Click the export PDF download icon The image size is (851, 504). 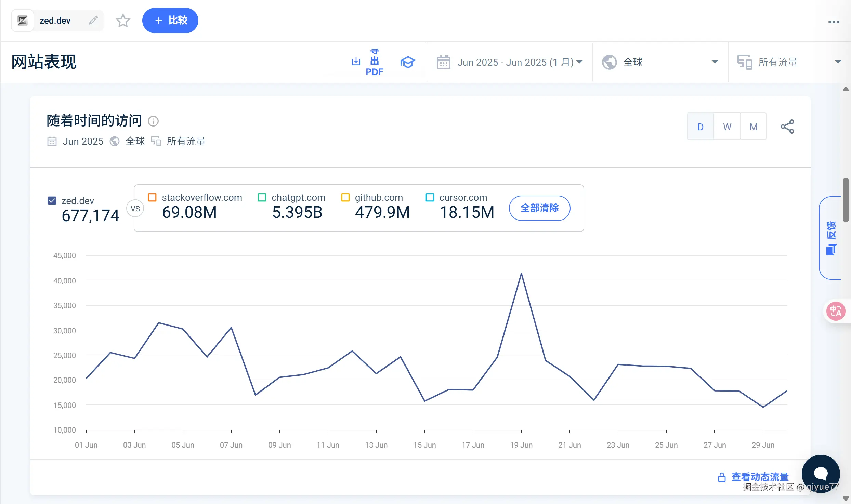click(356, 62)
